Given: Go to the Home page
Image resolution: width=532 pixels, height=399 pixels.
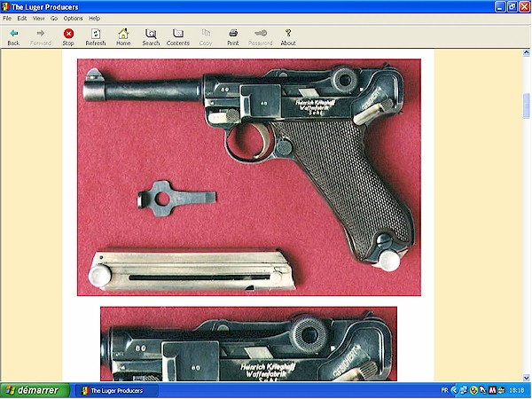Looking at the screenshot, I should [x=123, y=37].
